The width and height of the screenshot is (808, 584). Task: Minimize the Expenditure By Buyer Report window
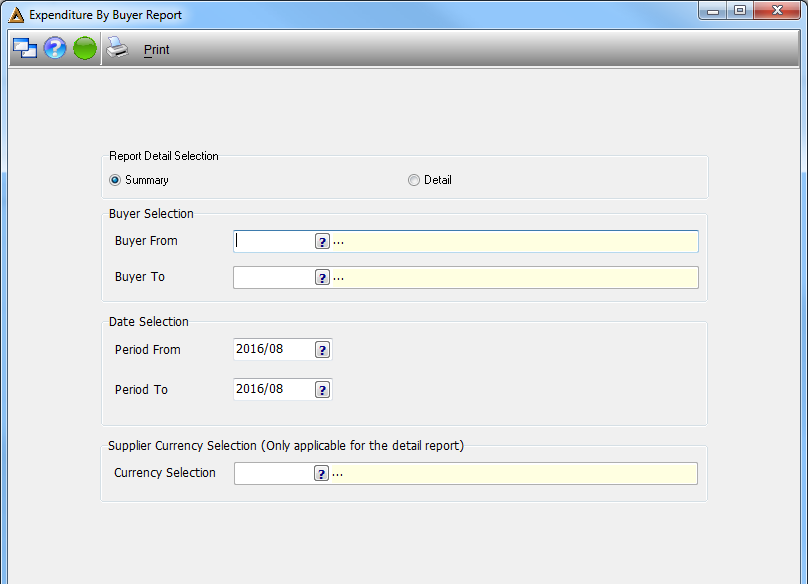pos(713,10)
